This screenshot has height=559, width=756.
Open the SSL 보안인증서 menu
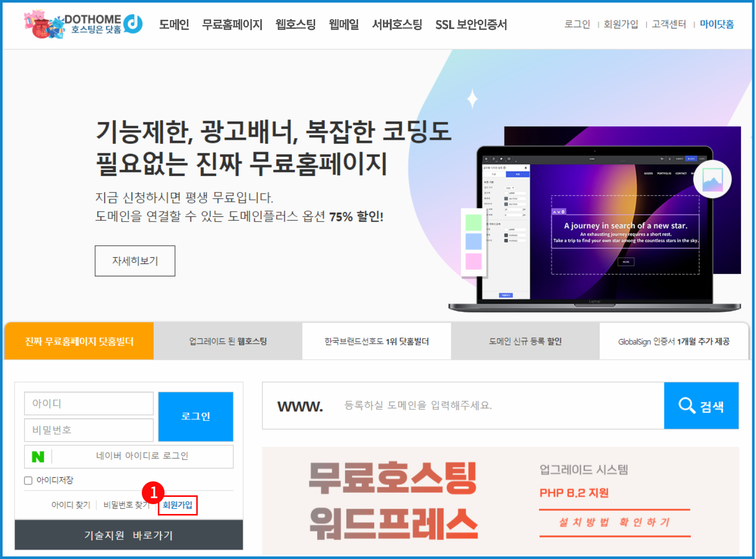471,24
